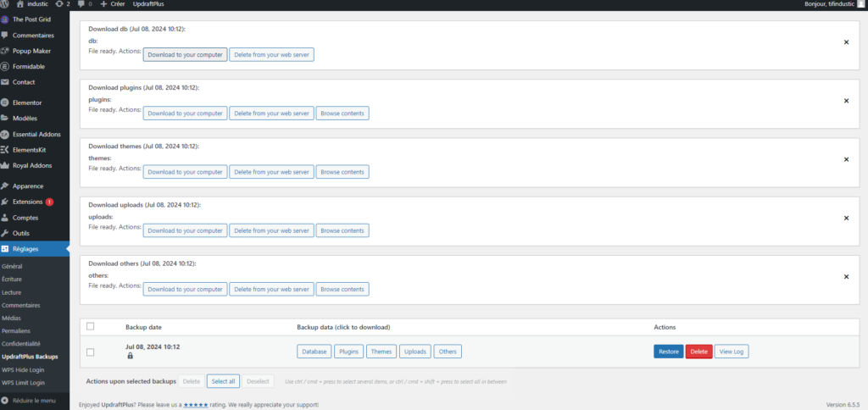Click the Extensions plugin icon in sidebar
Viewport: 868px width, 410px height.
[6, 202]
